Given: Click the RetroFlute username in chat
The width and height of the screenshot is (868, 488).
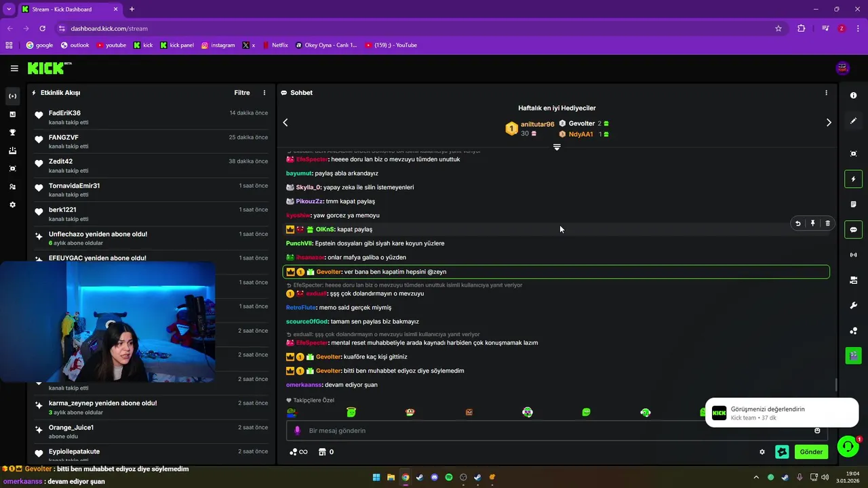Looking at the screenshot, I should (301, 308).
